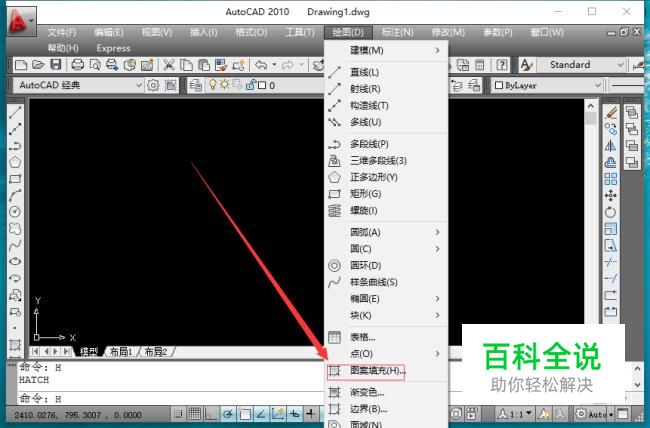The height and width of the screenshot is (428, 650).
Task: Open the Express menu
Action: 113,48
